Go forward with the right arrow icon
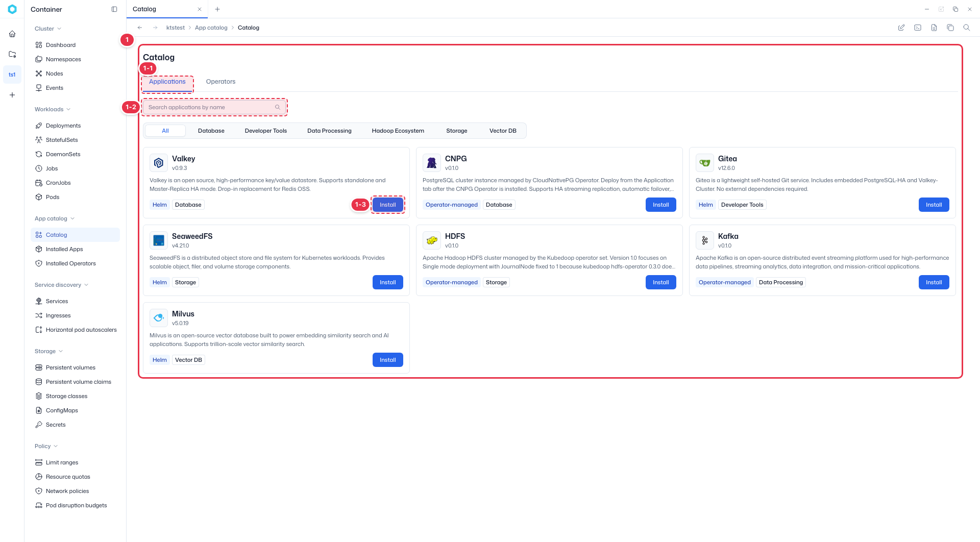This screenshot has width=980, height=542. pos(155,28)
